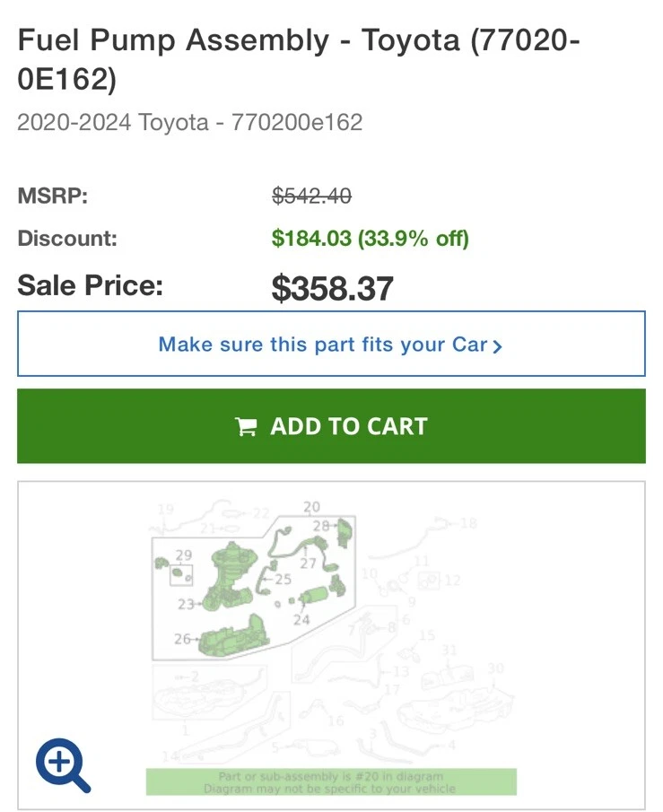
Task: Click the parts diagram thumbnail image
Action: point(332,628)
